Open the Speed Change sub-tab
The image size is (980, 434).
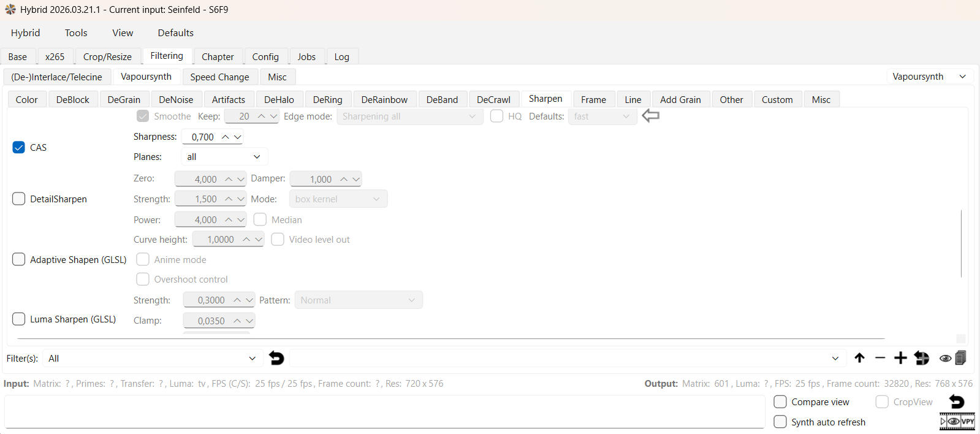pos(219,77)
